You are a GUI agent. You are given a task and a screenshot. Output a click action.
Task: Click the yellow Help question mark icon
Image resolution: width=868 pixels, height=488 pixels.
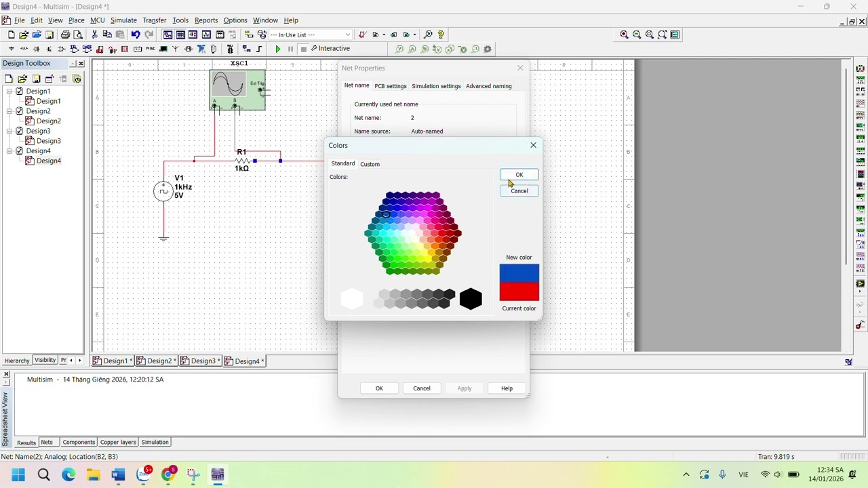coord(441,35)
